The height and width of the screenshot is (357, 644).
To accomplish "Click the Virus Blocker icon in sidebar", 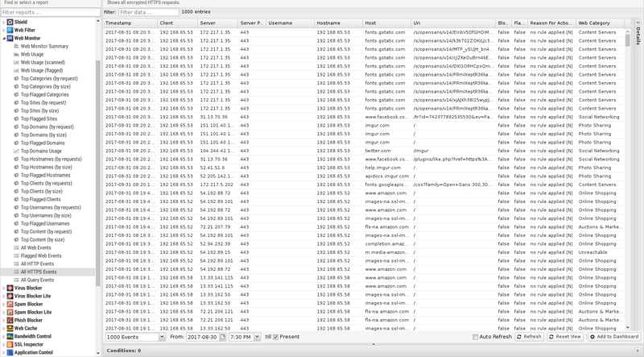I will (x=10, y=288).
